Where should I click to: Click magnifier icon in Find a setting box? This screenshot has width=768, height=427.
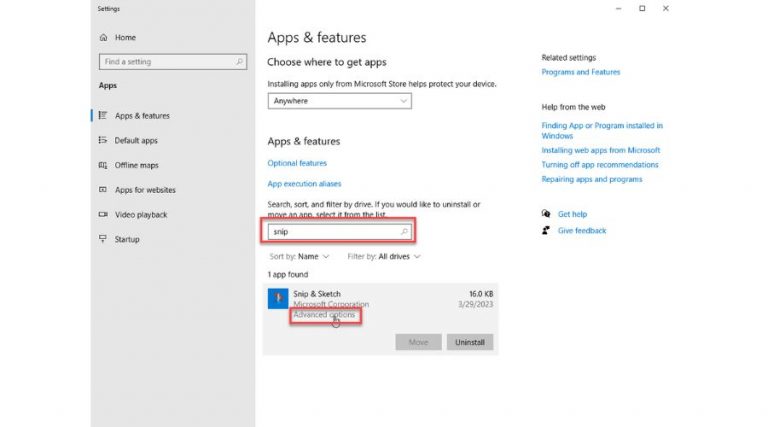coord(239,62)
